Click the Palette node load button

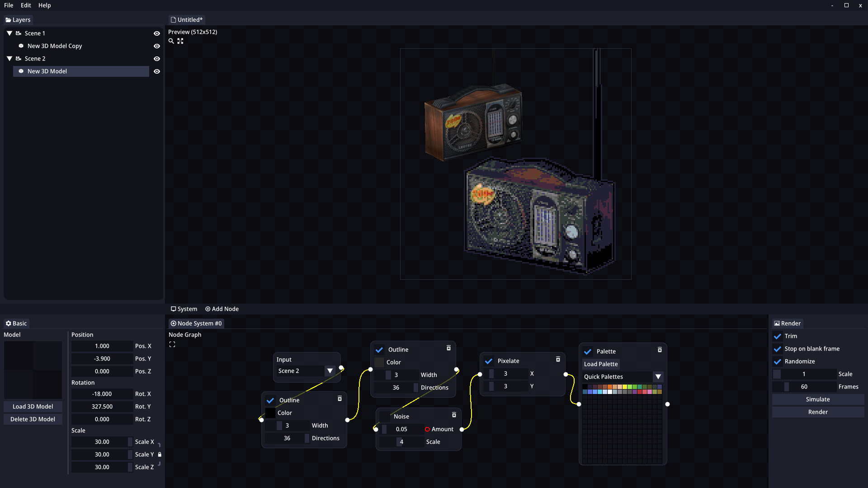click(601, 363)
